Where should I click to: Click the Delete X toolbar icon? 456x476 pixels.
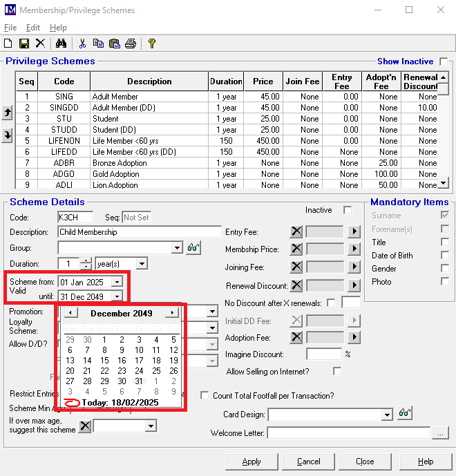40,44
